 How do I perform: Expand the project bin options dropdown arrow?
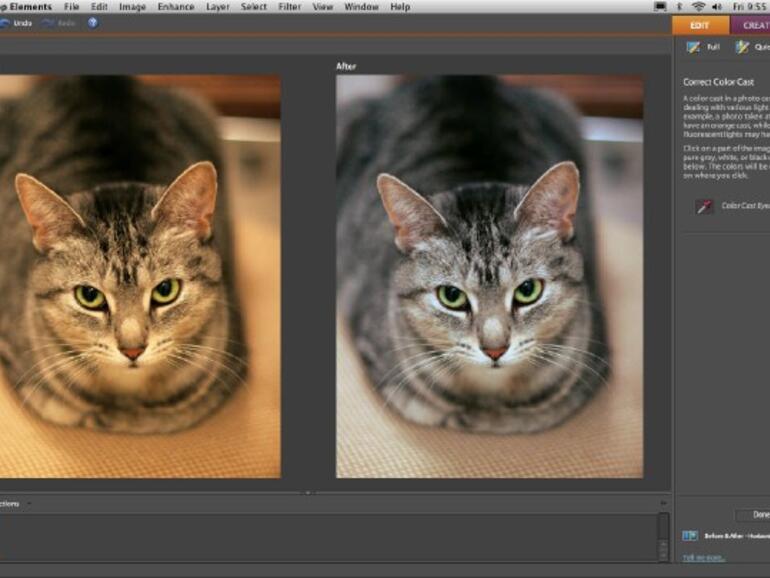coord(28,503)
